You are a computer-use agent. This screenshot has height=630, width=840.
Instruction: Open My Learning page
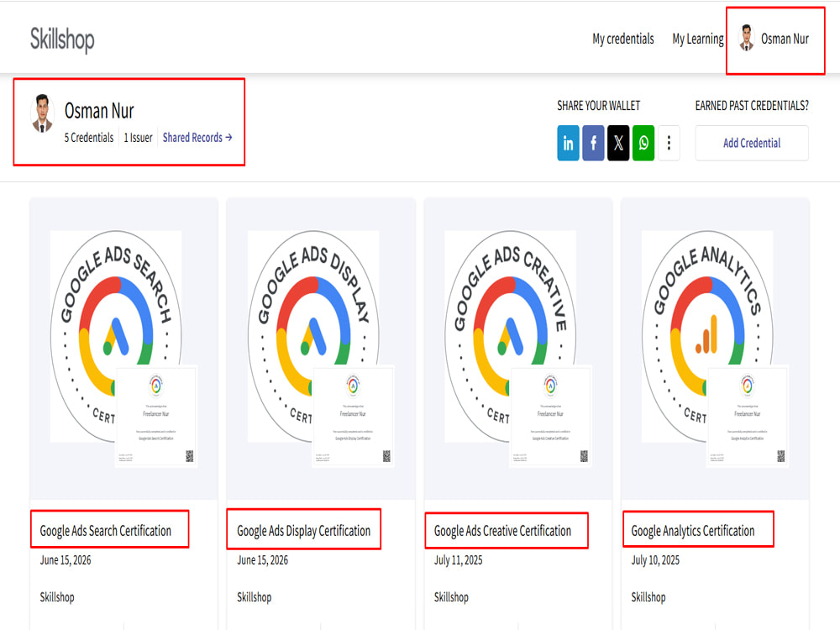point(697,39)
